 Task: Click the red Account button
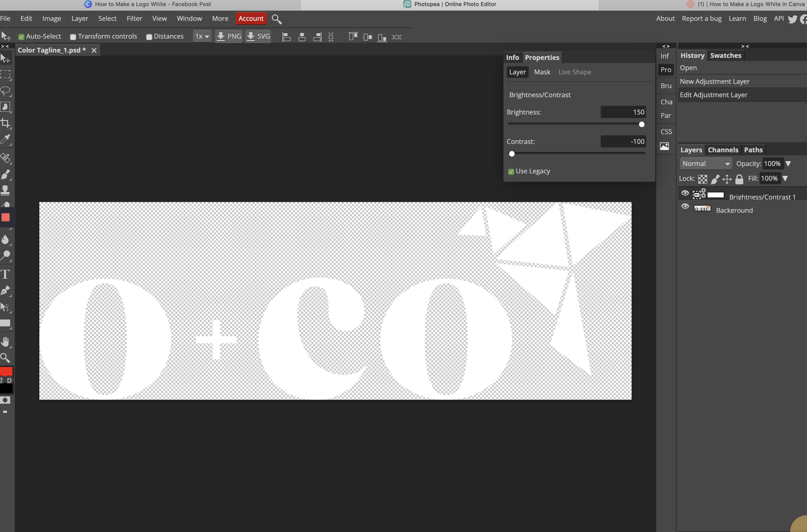click(x=251, y=18)
